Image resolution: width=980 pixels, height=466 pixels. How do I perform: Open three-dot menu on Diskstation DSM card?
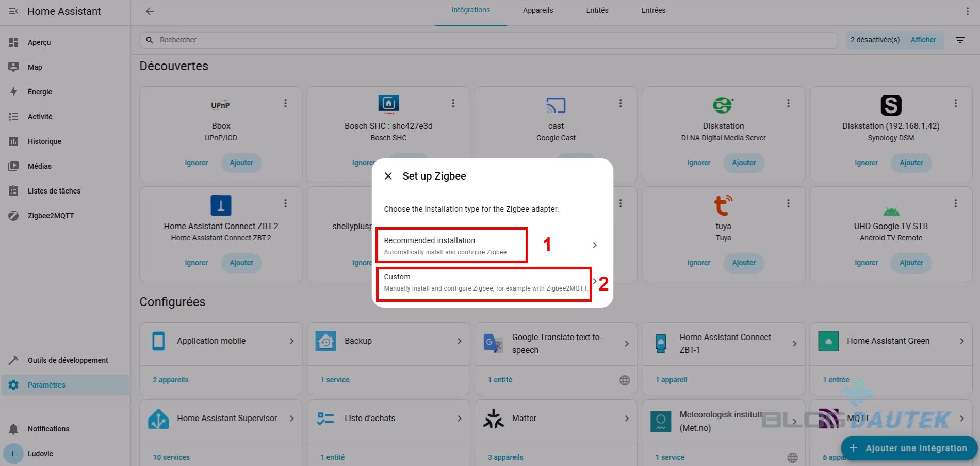coord(955,103)
